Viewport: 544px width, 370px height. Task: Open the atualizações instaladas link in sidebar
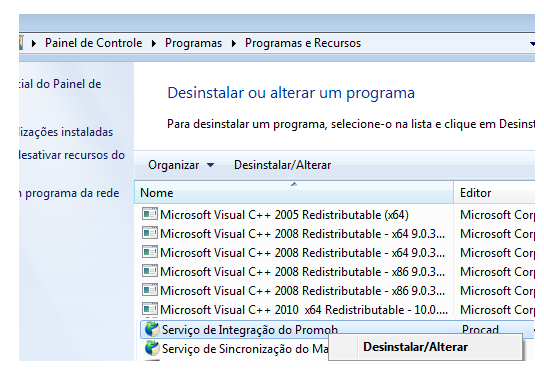tap(66, 132)
